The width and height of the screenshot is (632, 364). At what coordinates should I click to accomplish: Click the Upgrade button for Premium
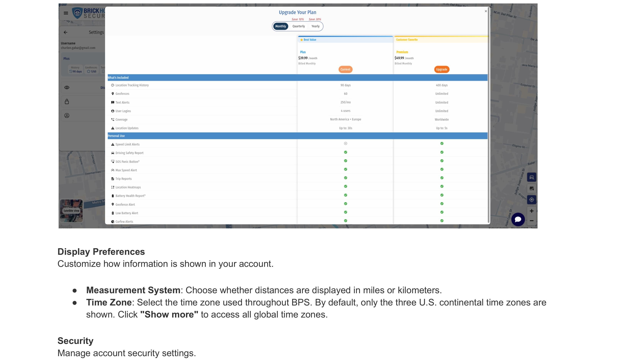click(x=441, y=69)
